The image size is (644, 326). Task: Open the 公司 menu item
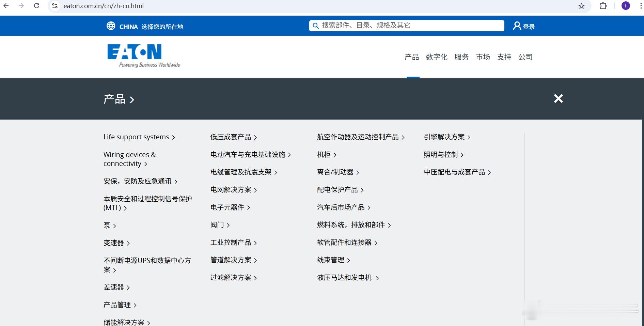click(525, 57)
